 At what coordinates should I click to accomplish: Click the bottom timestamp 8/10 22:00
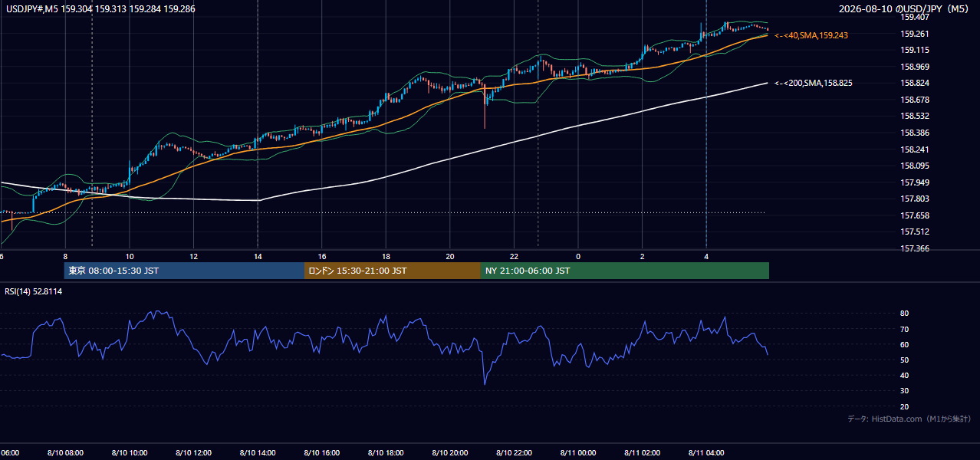[x=514, y=453]
